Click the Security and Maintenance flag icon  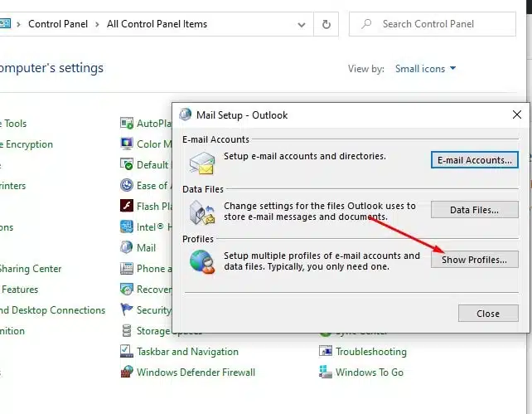click(127, 309)
